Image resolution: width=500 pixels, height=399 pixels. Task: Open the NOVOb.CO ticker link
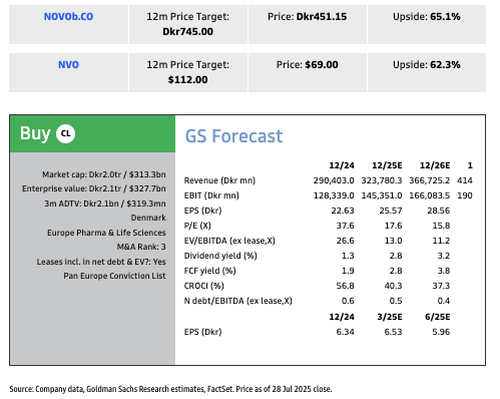pos(68,17)
